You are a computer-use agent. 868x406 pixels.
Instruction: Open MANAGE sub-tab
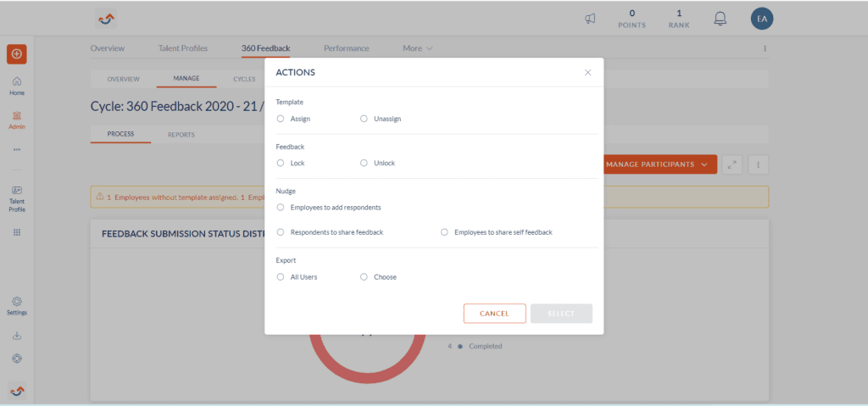pyautogui.click(x=186, y=79)
